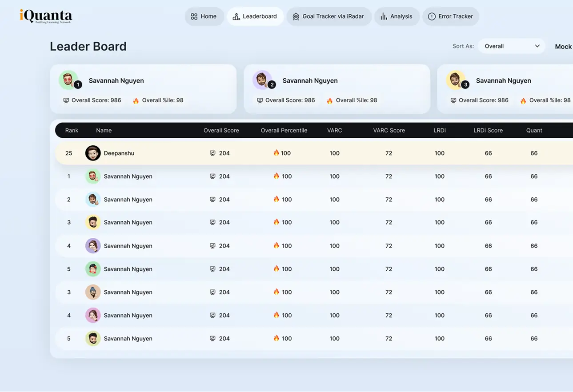Click the score icon on the rank 2 card
Image resolution: width=573 pixels, height=392 pixels.
coord(260,100)
